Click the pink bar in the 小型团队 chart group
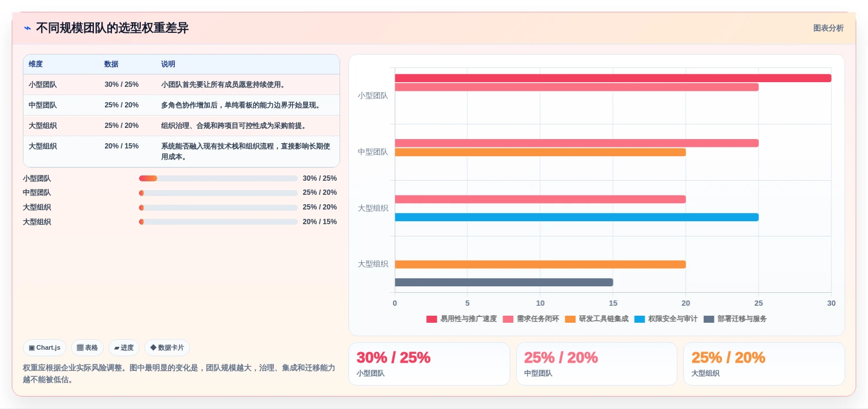The height and width of the screenshot is (409, 868). (x=577, y=87)
